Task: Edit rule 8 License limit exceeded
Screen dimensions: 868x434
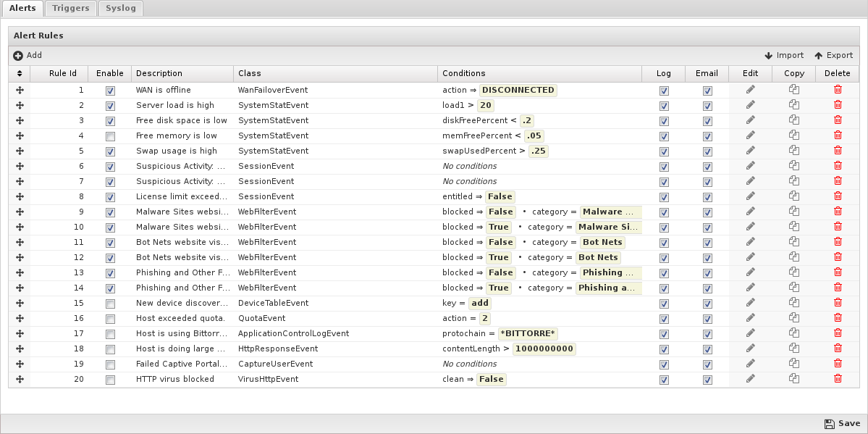Action: [750, 196]
